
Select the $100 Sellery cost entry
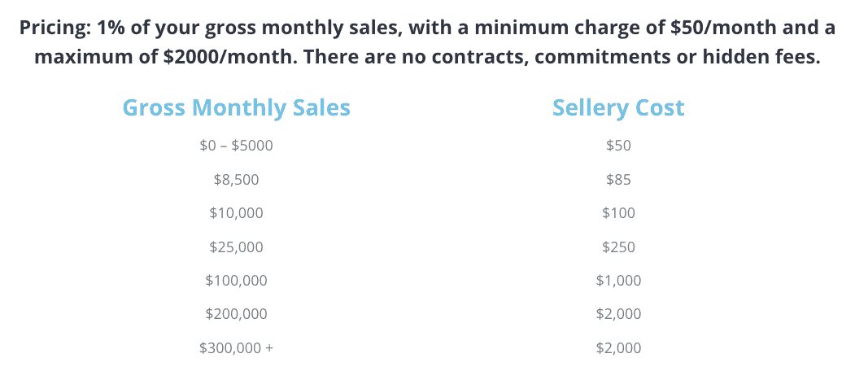pos(618,213)
